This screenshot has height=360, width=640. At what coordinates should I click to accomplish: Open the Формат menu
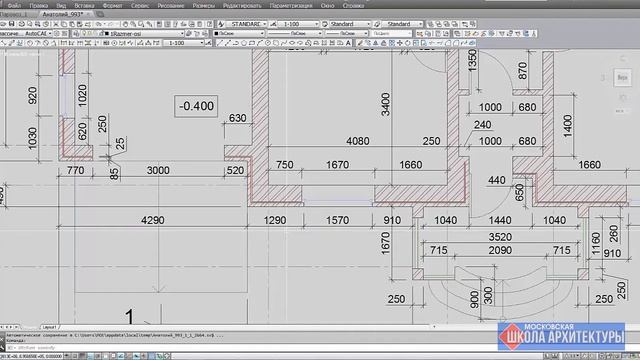[113, 6]
